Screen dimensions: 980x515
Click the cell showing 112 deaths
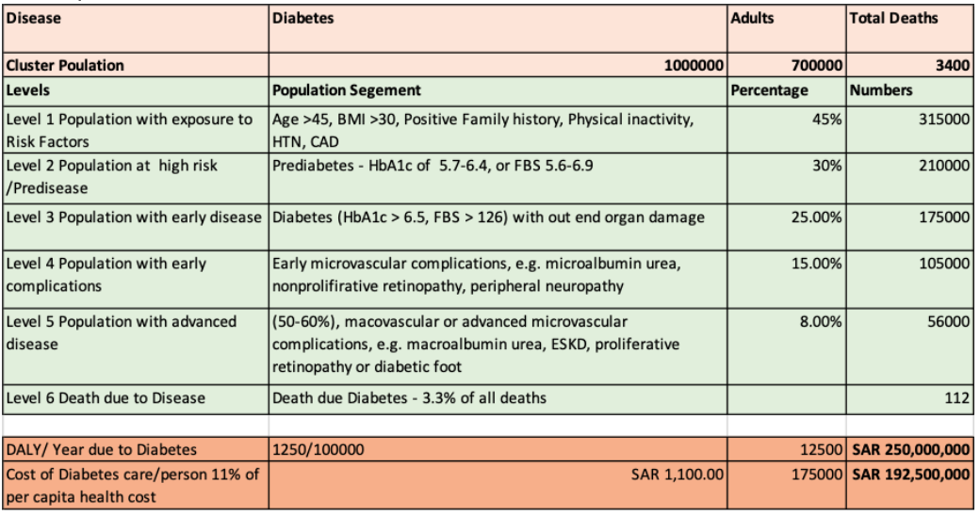click(909, 399)
